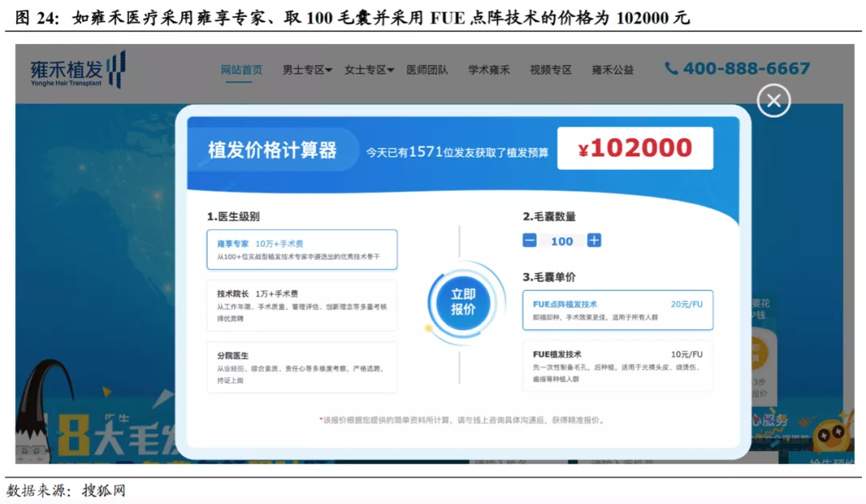Image resolution: width=866 pixels, height=504 pixels.
Task: Click the 数据来源: 搜狐网 source line
Action: (66, 490)
